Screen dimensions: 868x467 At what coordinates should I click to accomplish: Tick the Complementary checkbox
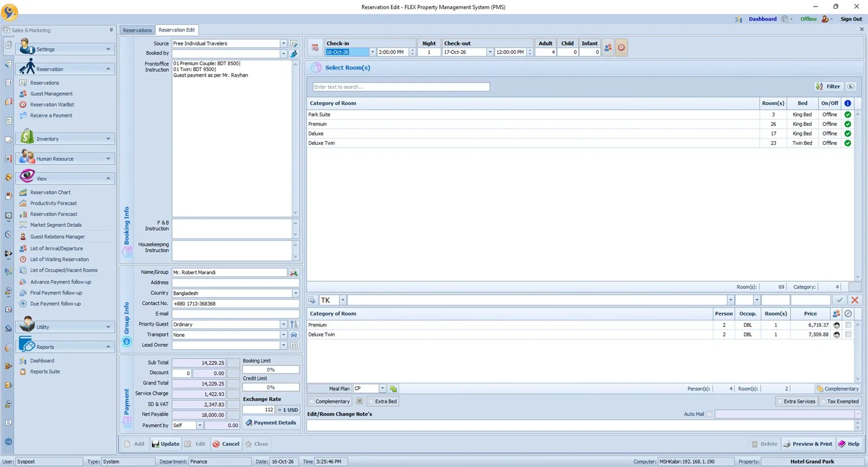pos(312,402)
